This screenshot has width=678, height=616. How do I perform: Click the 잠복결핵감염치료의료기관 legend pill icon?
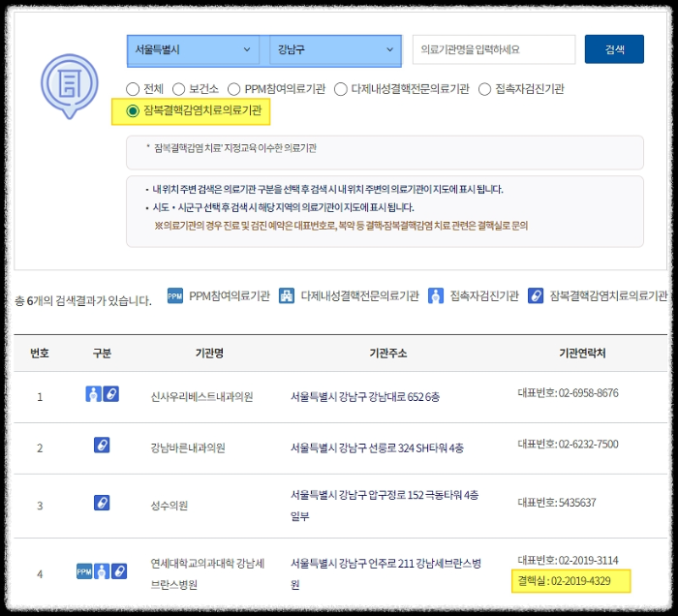point(536,296)
